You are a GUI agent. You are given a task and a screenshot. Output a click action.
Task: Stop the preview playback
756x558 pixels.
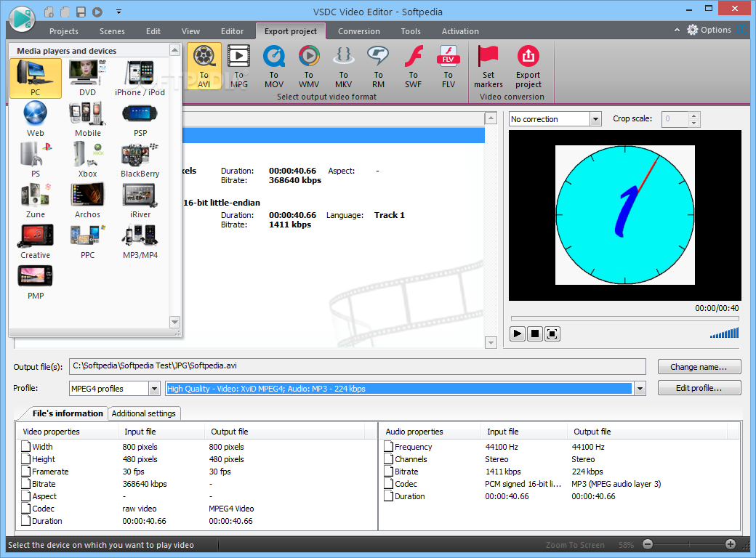[x=535, y=333]
